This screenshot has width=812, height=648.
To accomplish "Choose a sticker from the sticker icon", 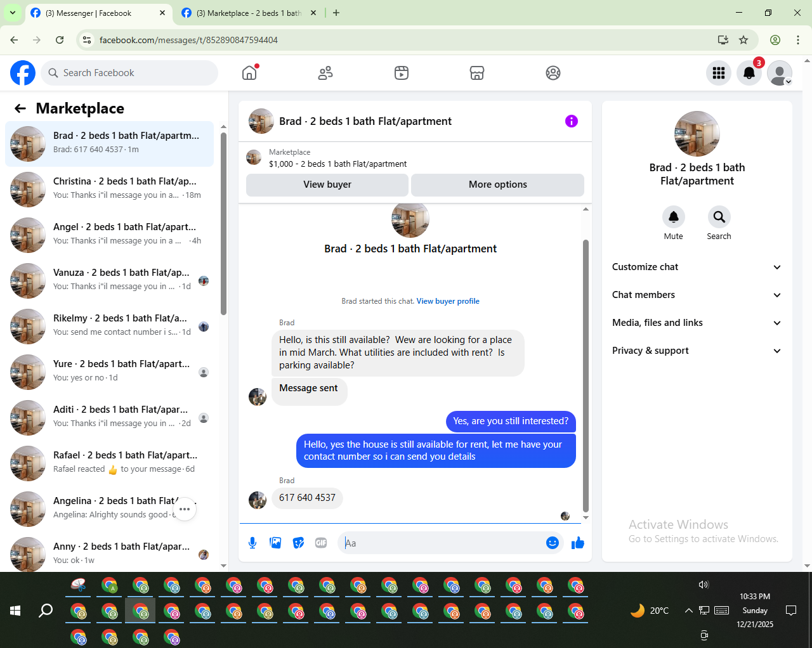I will 298,543.
